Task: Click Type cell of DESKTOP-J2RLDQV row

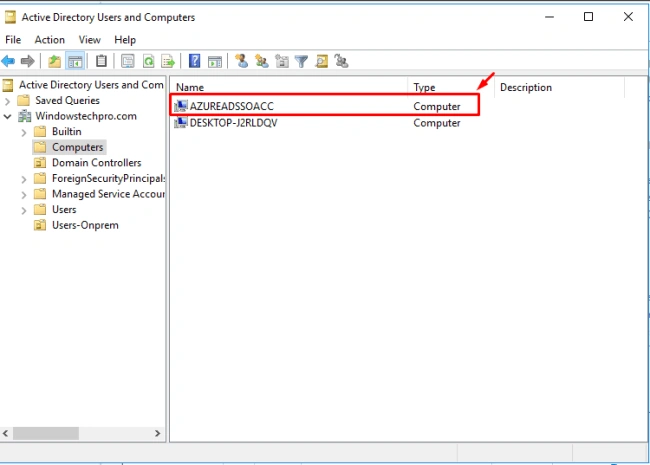Action: (x=437, y=123)
